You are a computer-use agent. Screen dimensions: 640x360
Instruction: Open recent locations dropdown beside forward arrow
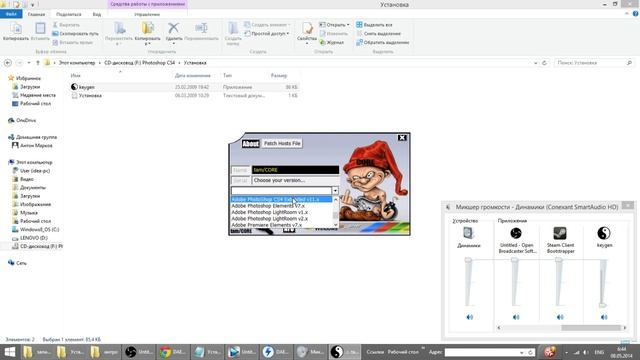tap(29, 63)
